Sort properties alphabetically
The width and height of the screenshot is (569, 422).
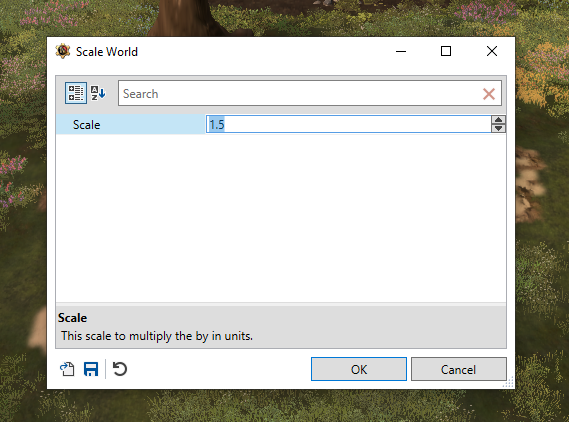98,93
